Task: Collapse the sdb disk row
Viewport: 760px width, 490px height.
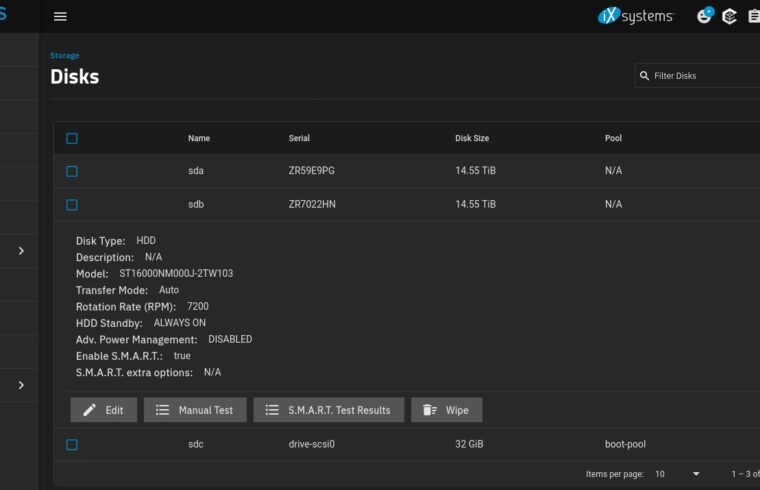Action: coord(300,204)
